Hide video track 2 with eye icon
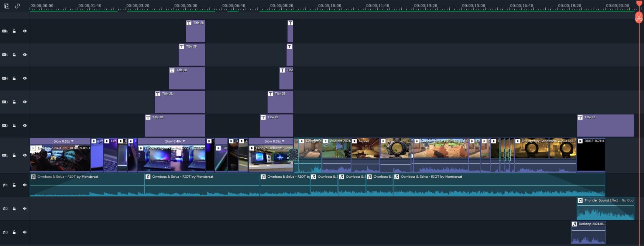 25,126
